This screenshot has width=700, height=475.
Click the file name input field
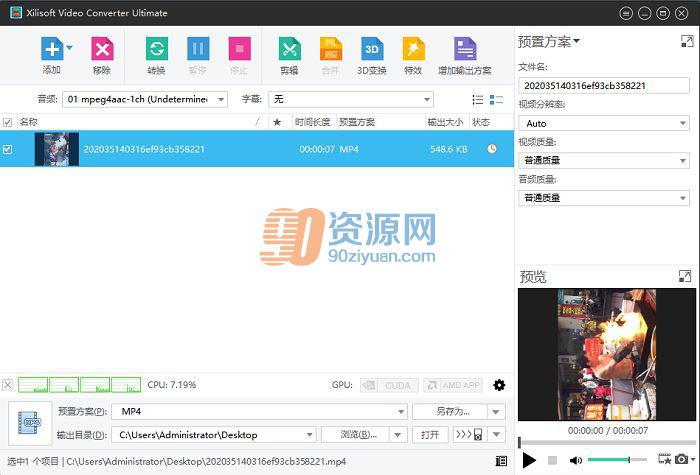point(604,86)
